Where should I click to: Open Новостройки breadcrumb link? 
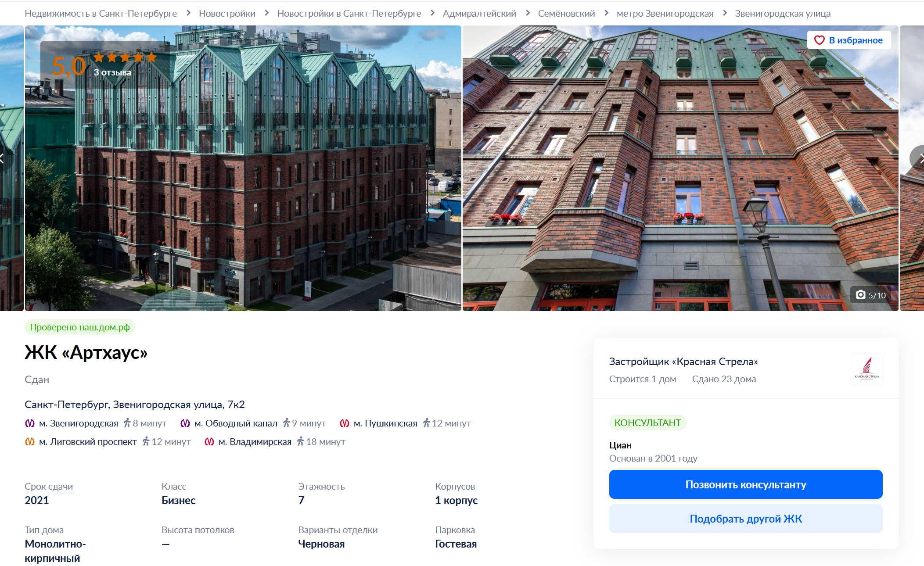[x=227, y=13]
